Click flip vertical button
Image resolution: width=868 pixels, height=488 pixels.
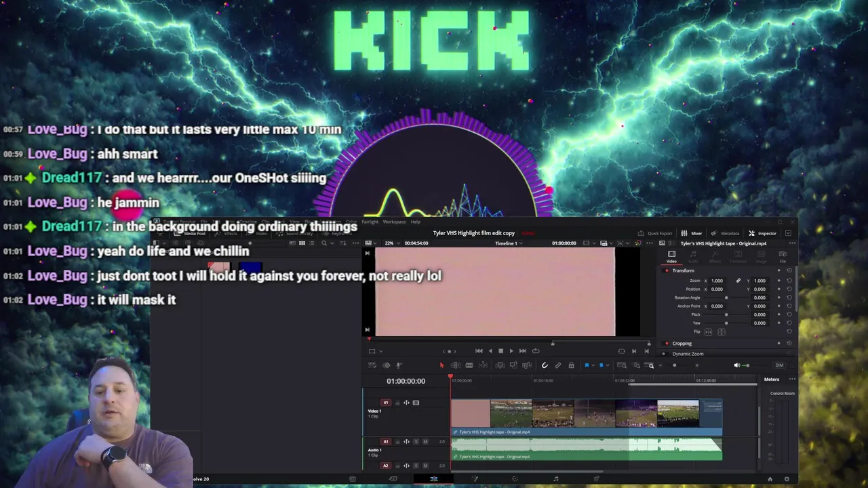[x=721, y=332]
